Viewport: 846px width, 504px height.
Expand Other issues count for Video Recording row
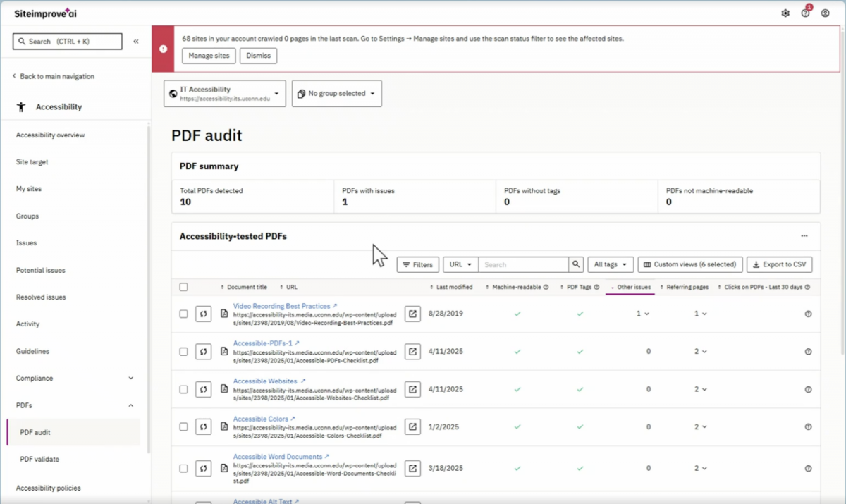[643, 314]
